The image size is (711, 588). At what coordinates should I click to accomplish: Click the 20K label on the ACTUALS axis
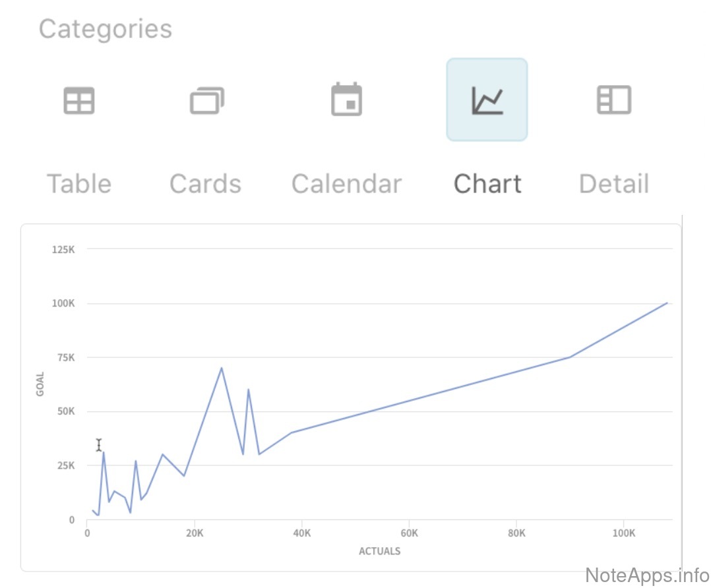(195, 533)
